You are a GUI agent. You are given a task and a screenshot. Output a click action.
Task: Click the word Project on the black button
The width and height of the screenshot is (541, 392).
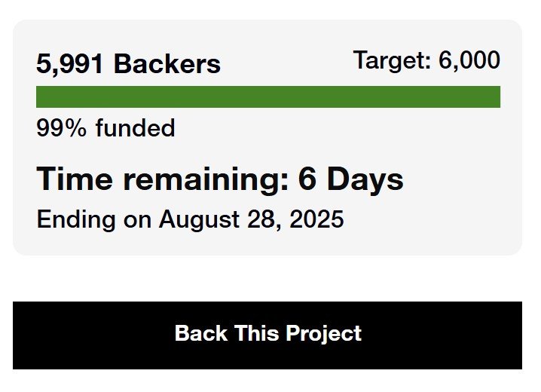tap(324, 333)
